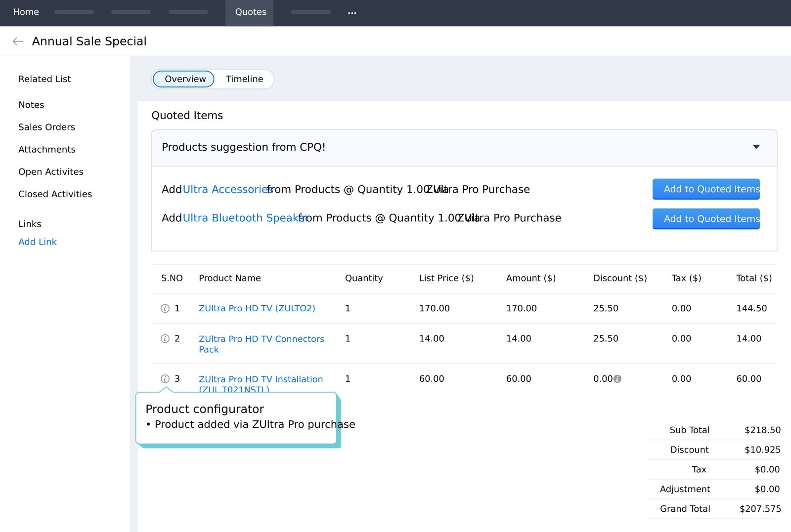Click the discount info icon next to 0.00
This screenshot has height=532, width=791.
[617, 379]
